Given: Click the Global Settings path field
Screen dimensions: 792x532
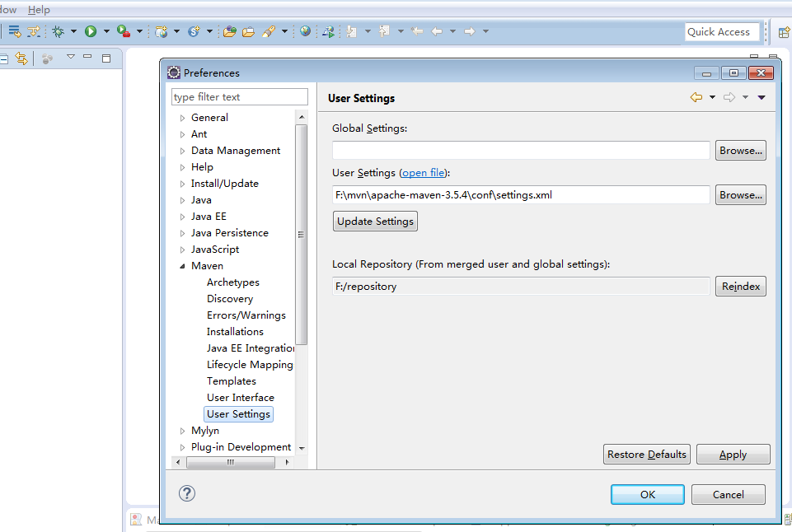Looking at the screenshot, I should pos(520,151).
